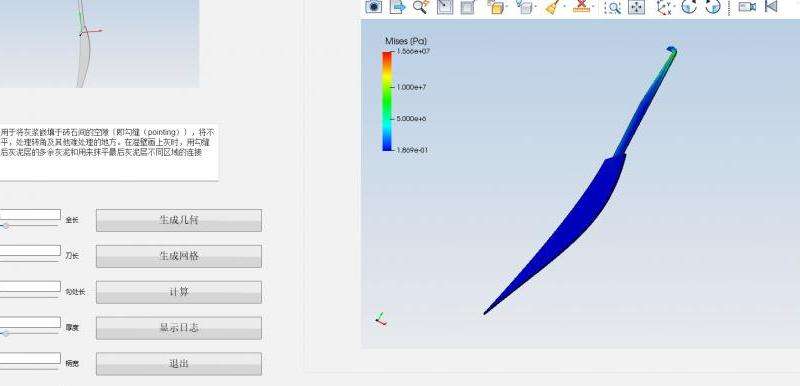Click the rotate clockwise view icon
The width and height of the screenshot is (800, 386).
tap(713, 7)
